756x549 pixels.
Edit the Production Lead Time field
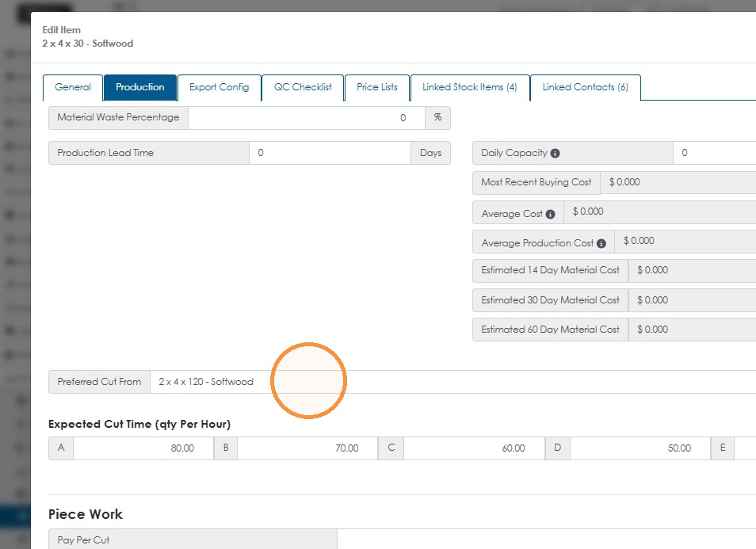click(330, 153)
